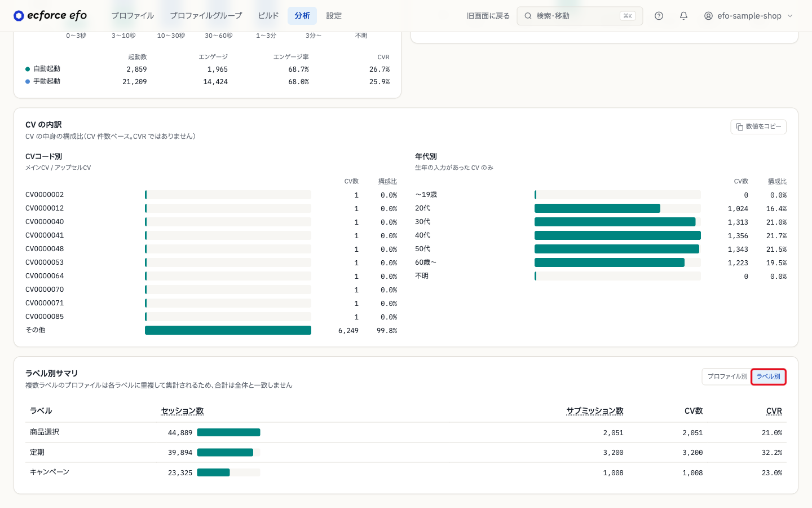Click the 40代 age bar

(x=617, y=235)
